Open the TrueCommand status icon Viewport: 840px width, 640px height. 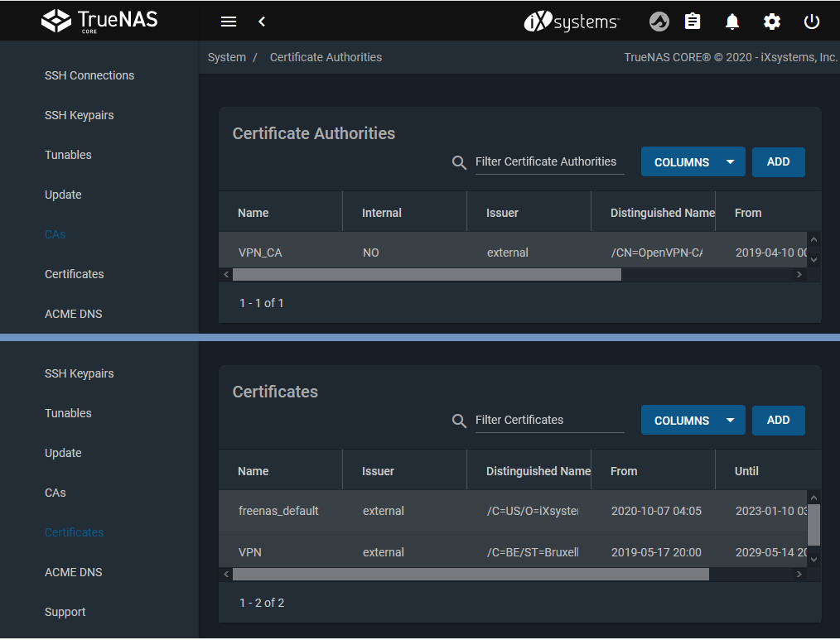pos(659,22)
